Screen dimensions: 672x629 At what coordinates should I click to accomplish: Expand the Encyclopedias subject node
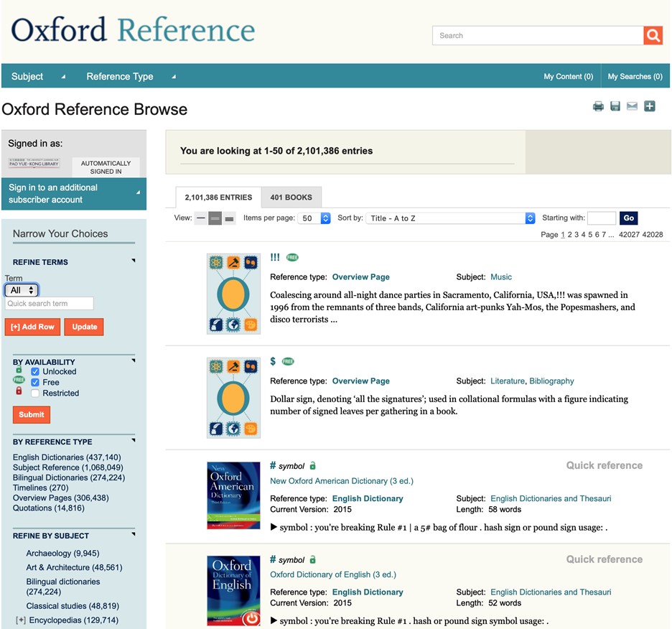(20, 620)
